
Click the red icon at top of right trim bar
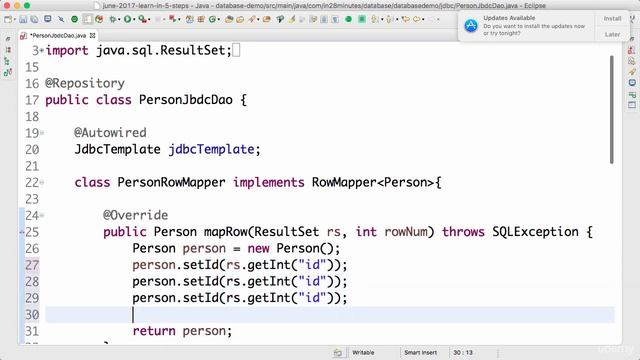(632, 50)
